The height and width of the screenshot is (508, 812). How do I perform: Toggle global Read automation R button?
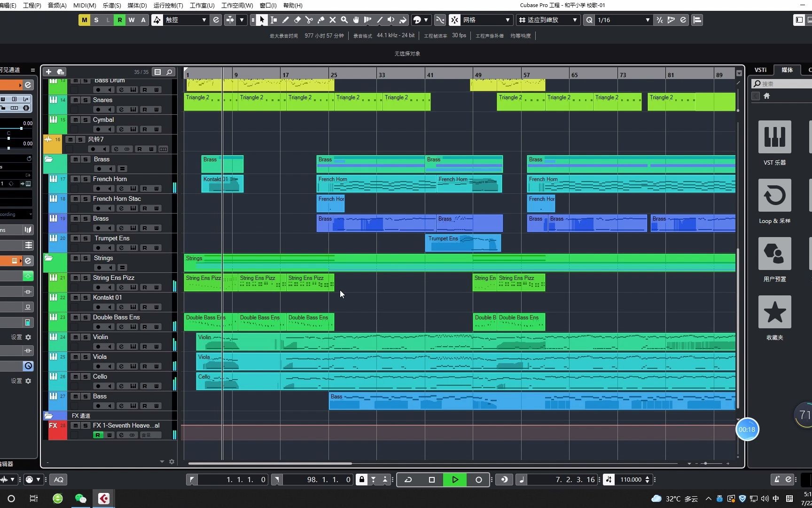(x=120, y=20)
